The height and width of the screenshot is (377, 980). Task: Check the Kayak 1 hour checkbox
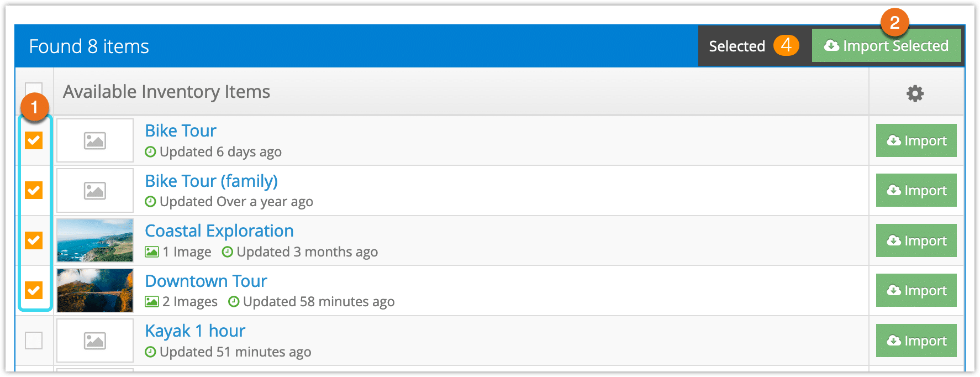pos(34,341)
